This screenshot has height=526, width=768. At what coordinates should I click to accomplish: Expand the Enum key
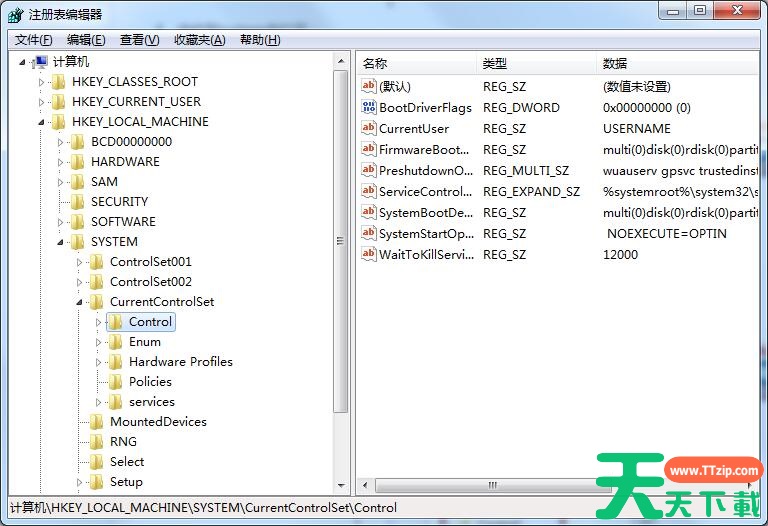click(98, 342)
